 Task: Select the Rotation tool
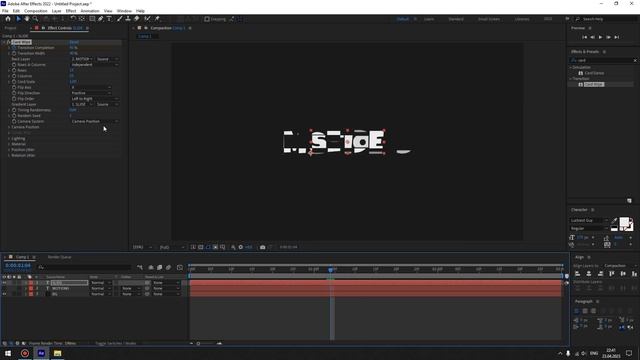73,19
